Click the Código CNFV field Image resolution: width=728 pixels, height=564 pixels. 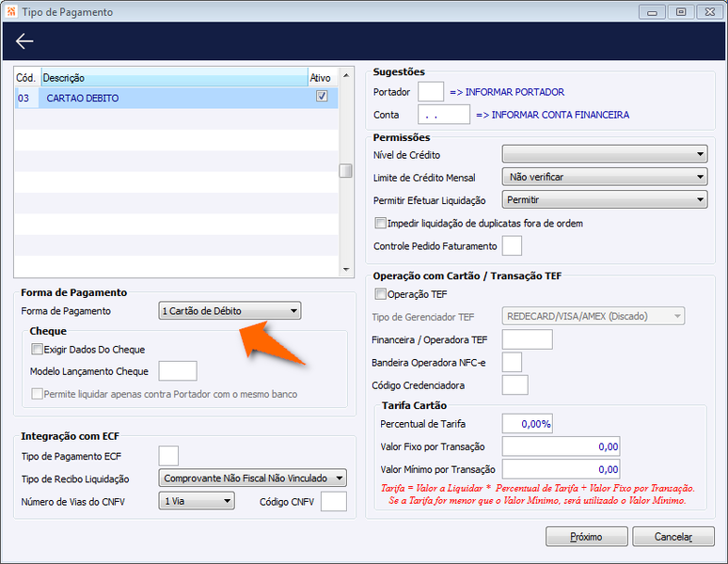pos(334,501)
